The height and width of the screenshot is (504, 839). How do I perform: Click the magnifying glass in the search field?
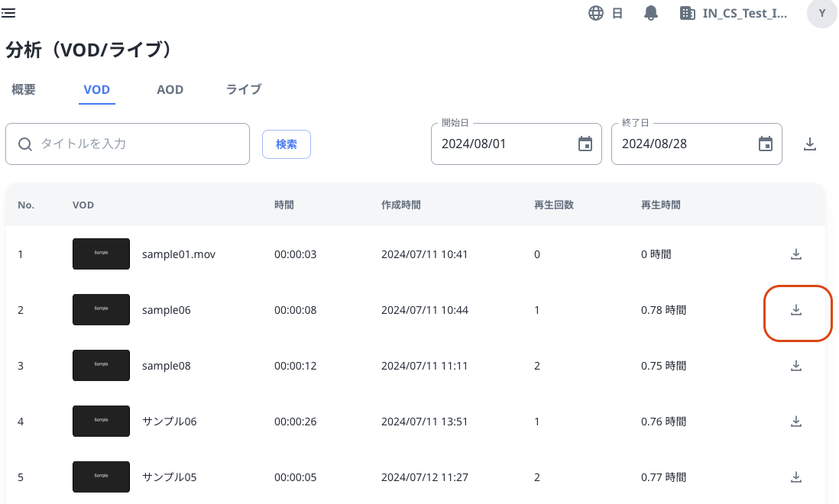(x=26, y=144)
